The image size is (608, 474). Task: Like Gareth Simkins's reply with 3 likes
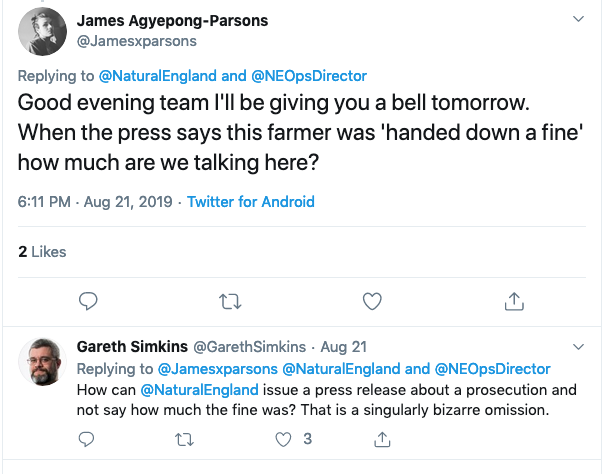[x=282, y=439]
